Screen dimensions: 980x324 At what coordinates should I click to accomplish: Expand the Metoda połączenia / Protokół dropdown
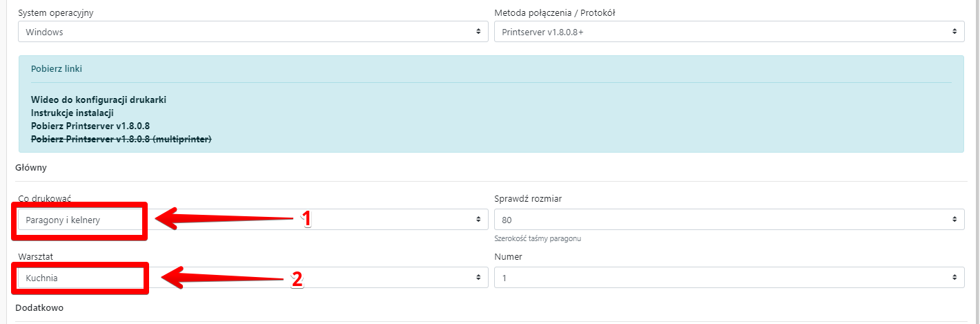[729, 32]
